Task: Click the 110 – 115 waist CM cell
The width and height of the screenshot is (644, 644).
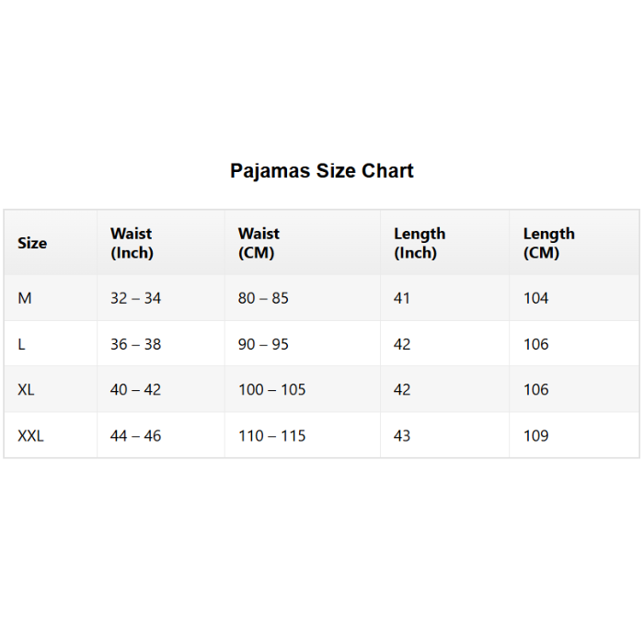Action: (271, 435)
